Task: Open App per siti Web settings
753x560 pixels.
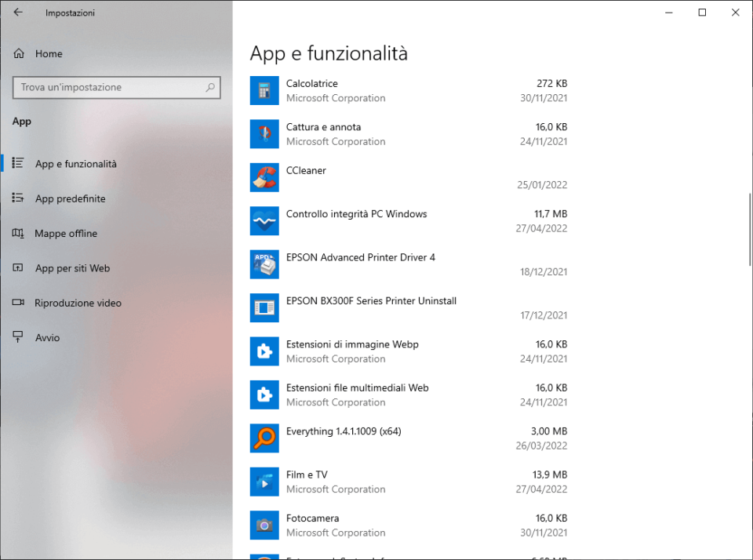Action: point(117,268)
